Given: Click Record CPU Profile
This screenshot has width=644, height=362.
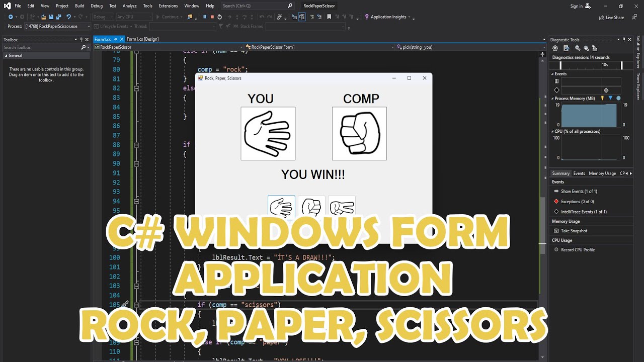Looking at the screenshot, I should click(x=578, y=250).
